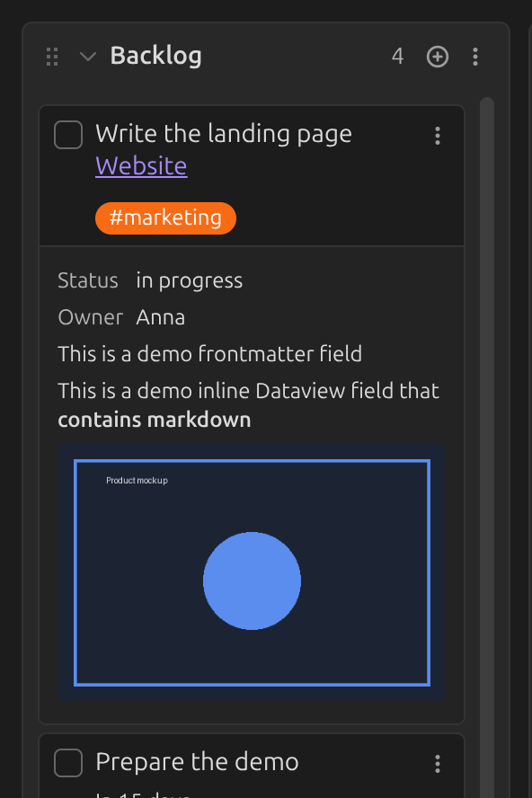Image resolution: width=532 pixels, height=798 pixels.
Task: Collapse the Backlog lane chevron
Action: [x=88, y=57]
